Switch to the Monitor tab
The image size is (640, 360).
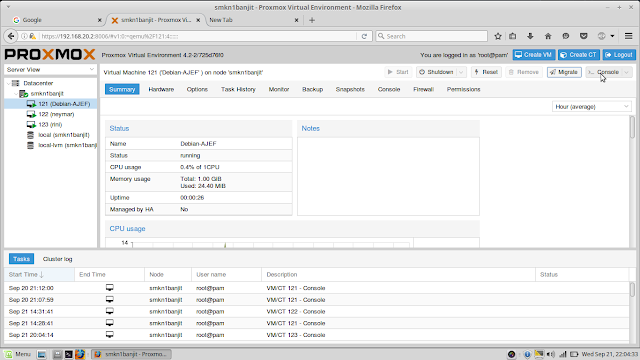(x=279, y=89)
